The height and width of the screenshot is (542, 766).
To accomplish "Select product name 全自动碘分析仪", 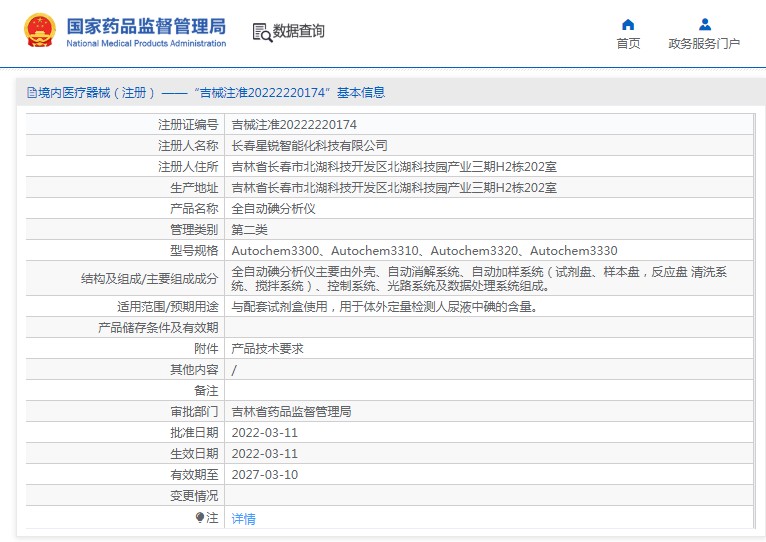I will point(274,209).
